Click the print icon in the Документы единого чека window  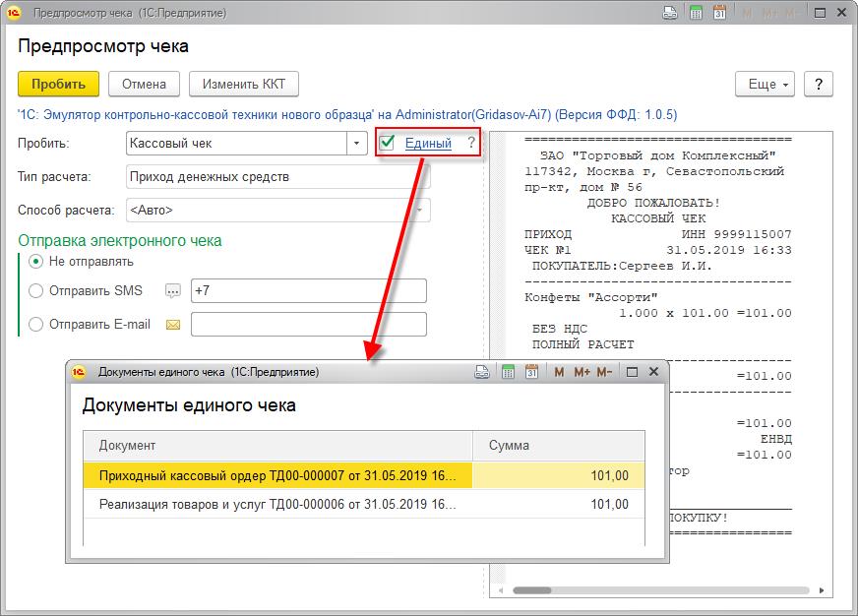(481, 372)
